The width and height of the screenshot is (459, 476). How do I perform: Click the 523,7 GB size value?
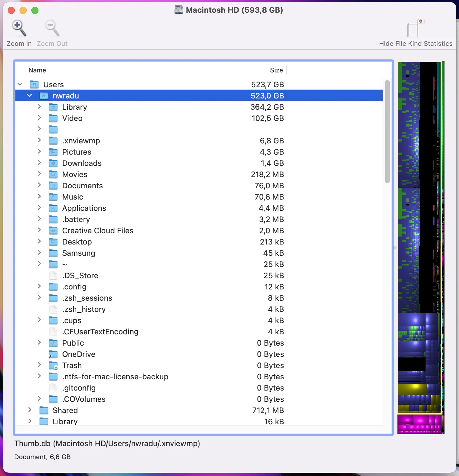[268, 85]
